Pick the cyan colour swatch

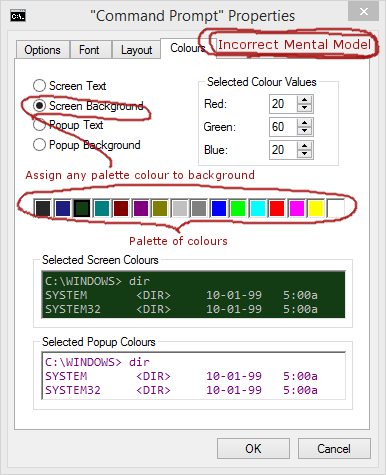(x=258, y=208)
